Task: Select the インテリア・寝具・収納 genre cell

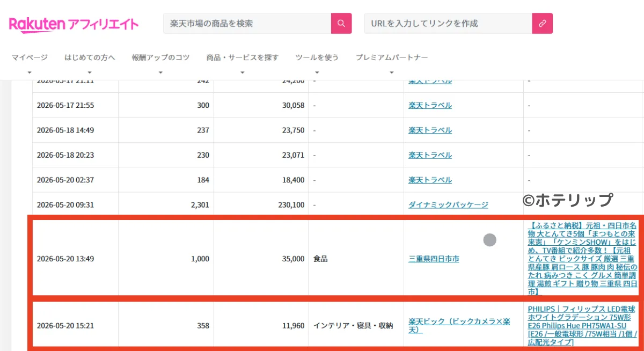Action: pos(353,326)
